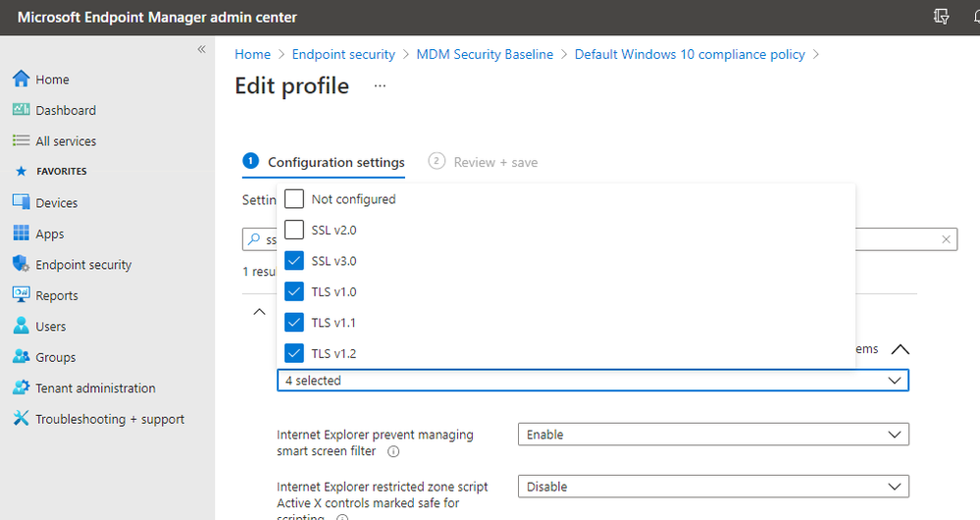This screenshot has width=980, height=520.
Task: Open the Dashboard icon in sidebar
Action: [x=21, y=110]
